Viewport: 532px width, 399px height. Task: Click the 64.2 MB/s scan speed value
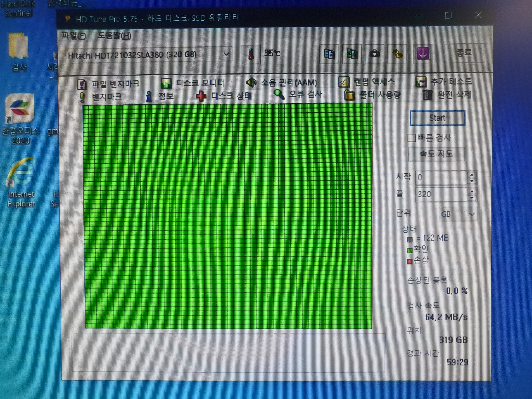tap(446, 317)
